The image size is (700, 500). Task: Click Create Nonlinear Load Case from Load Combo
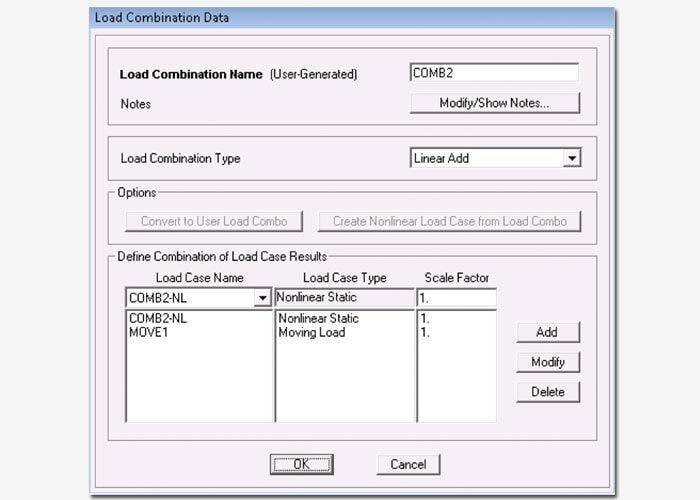(450, 221)
